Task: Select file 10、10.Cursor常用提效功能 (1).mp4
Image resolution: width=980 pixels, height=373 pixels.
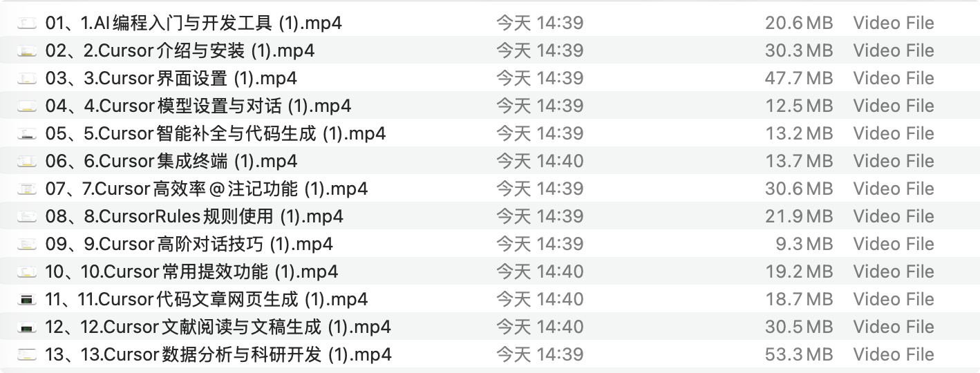Action: click(191, 272)
